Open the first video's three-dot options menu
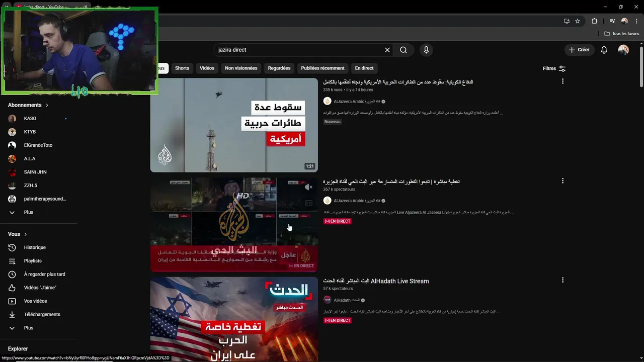The image size is (644, 362). pos(562,81)
